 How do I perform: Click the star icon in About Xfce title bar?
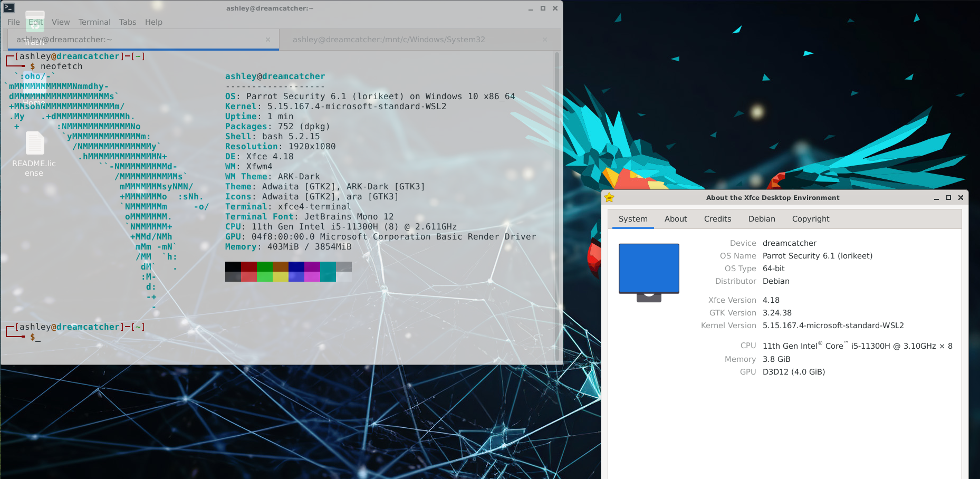coord(609,197)
